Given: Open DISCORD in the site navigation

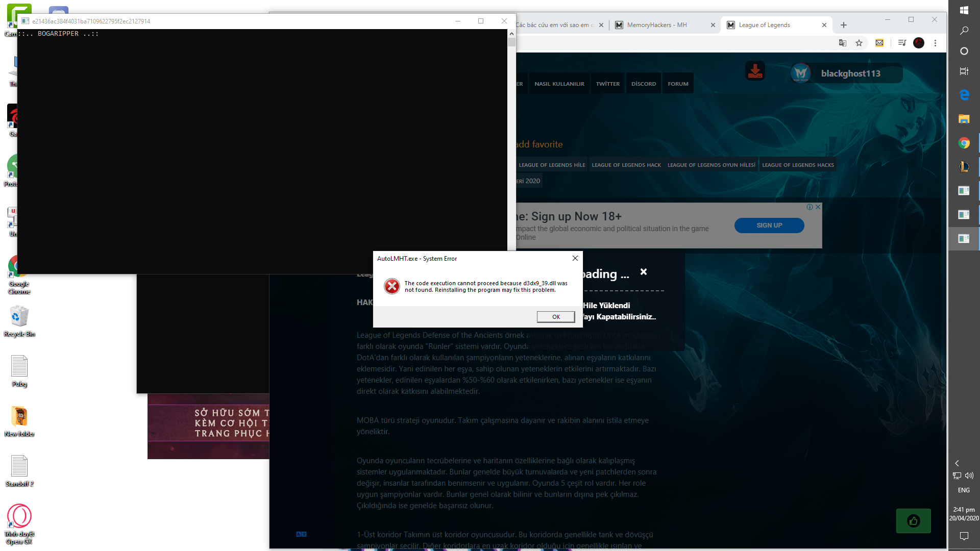Looking at the screenshot, I should (x=644, y=84).
